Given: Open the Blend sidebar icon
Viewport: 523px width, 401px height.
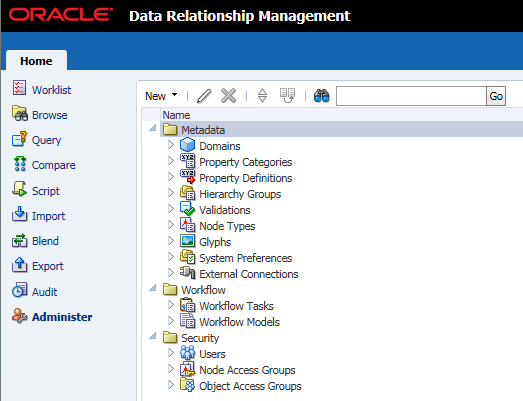Looking at the screenshot, I should pos(19,240).
